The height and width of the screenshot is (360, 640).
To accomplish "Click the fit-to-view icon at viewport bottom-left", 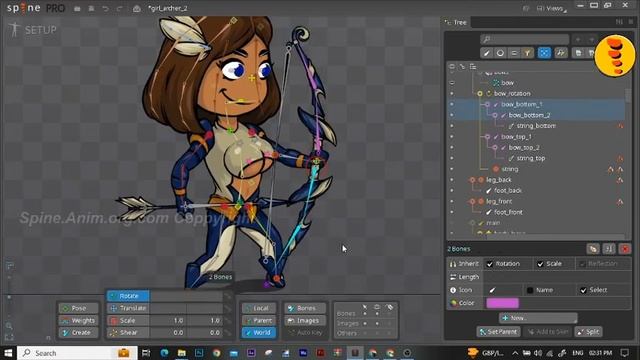I will (x=9, y=338).
